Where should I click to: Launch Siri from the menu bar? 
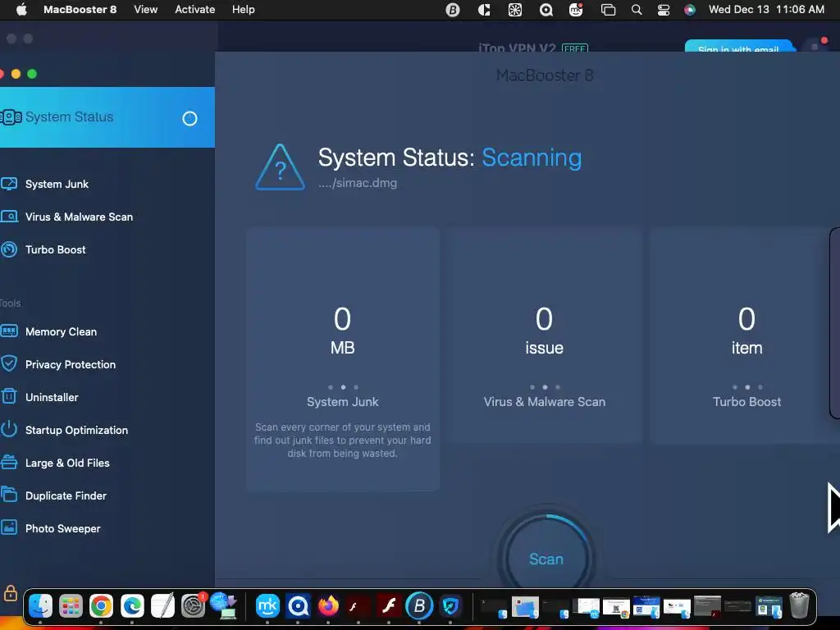click(x=690, y=10)
